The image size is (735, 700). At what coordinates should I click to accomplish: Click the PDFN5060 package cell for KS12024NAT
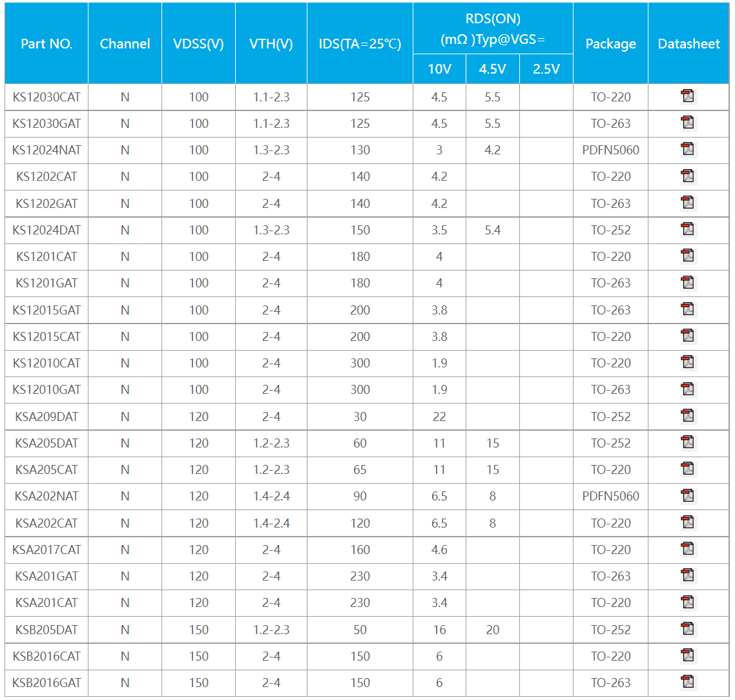(x=610, y=150)
